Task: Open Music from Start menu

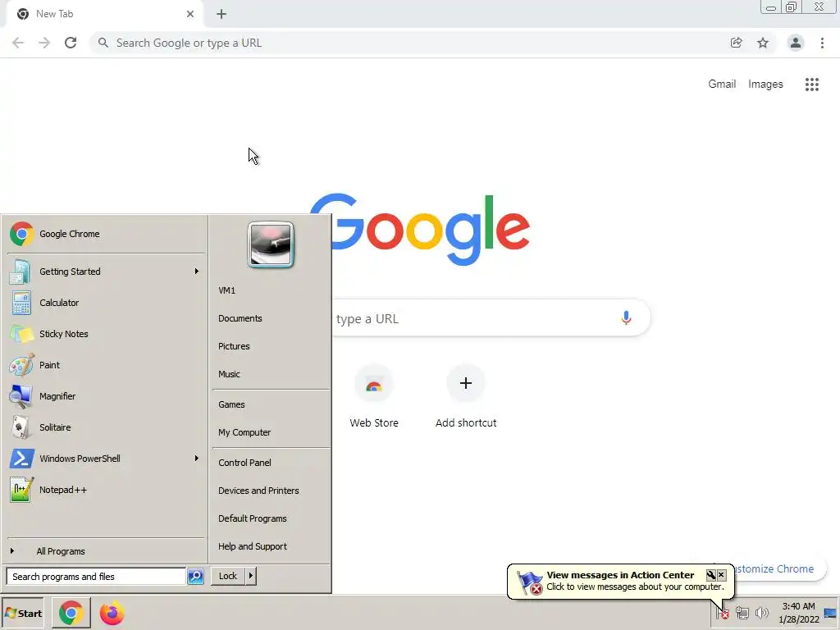Action: pyautogui.click(x=270, y=374)
